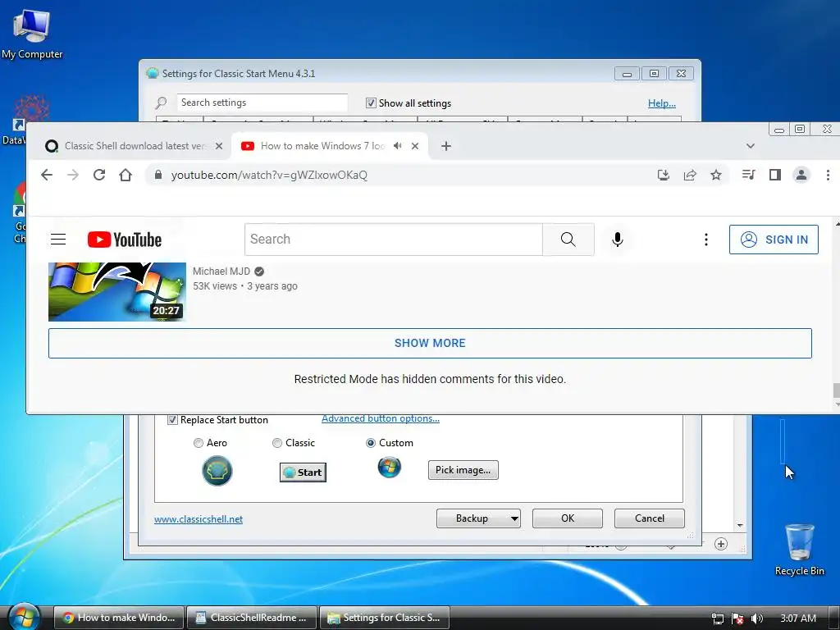This screenshot has height=630, width=840.
Task: Close the How to make Windows 7 tab
Action: coord(414,146)
